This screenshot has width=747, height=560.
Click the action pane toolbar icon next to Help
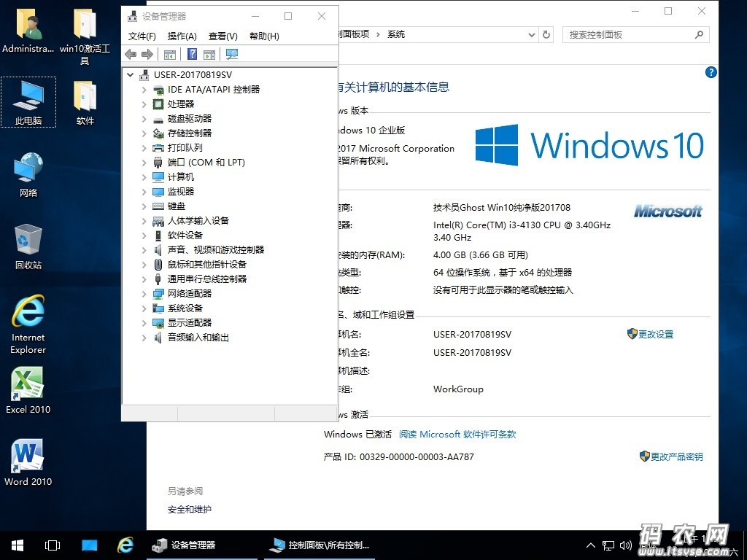click(209, 54)
